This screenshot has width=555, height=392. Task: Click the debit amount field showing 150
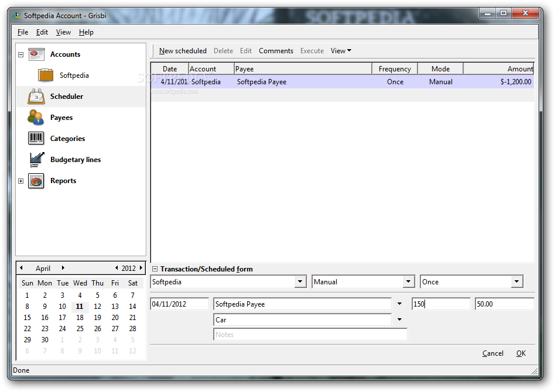[441, 304]
